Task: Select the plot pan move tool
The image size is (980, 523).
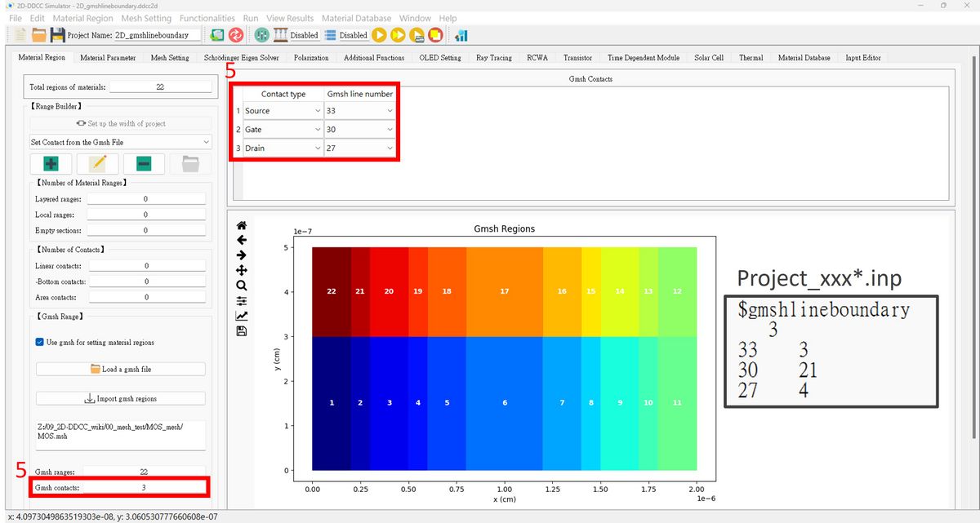Action: pos(241,270)
